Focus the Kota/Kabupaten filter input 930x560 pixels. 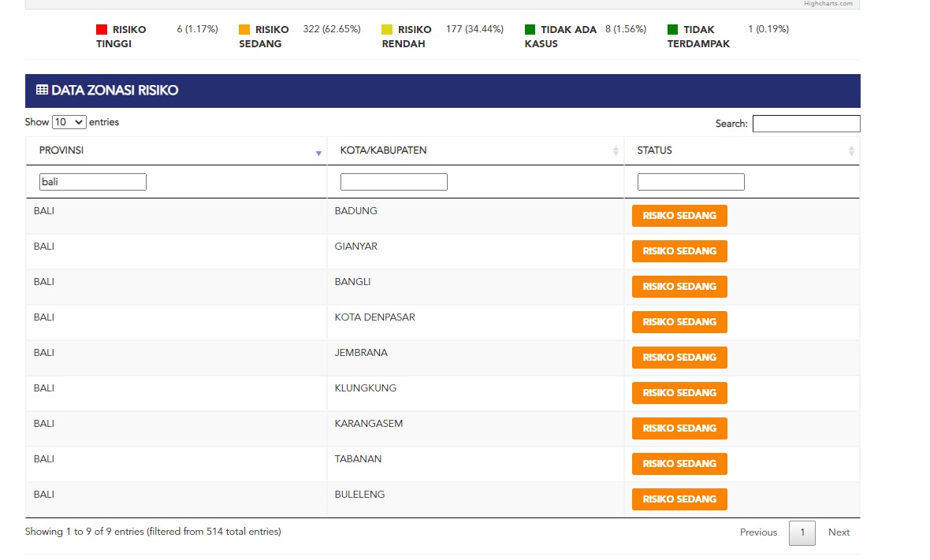coord(393,182)
